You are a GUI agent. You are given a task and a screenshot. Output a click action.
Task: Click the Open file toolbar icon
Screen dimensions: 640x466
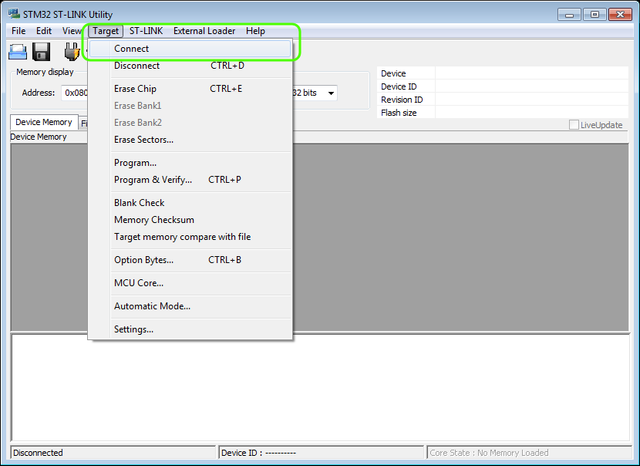click(x=18, y=52)
